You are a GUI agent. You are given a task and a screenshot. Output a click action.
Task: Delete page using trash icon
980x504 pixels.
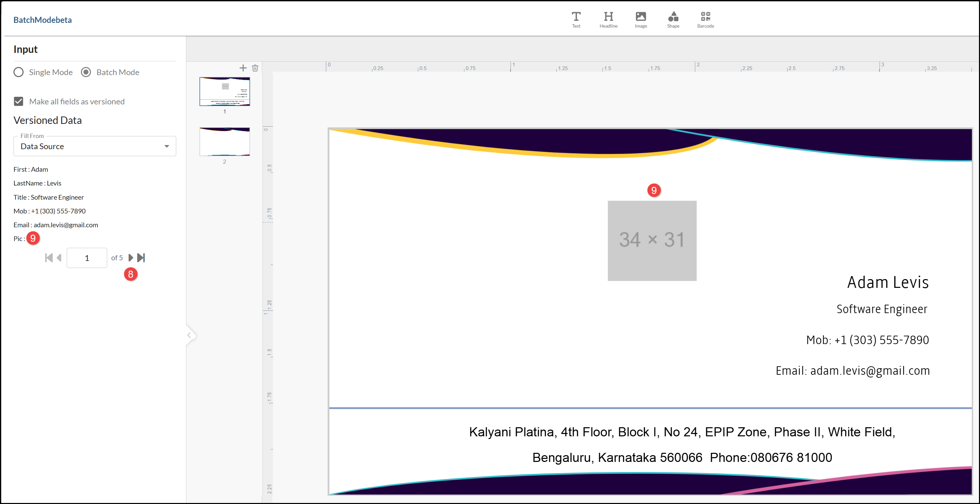[x=255, y=68]
